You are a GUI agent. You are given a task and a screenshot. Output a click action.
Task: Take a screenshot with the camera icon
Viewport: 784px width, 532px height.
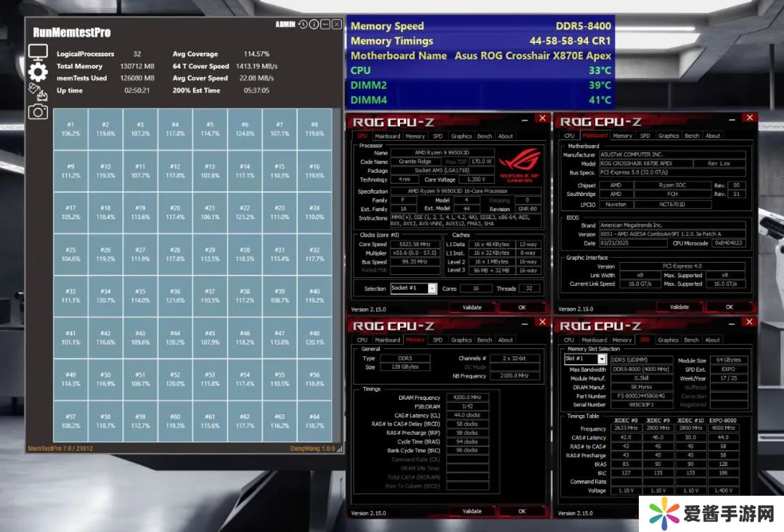(x=38, y=111)
